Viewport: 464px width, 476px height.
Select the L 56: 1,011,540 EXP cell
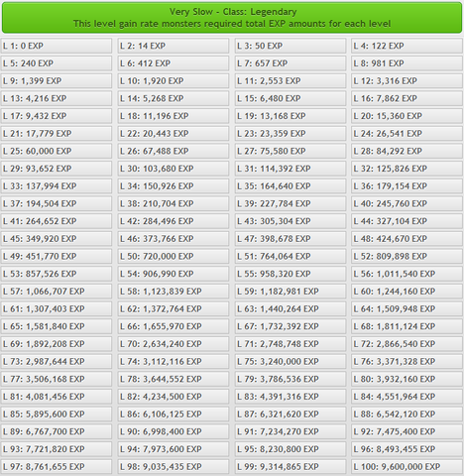pyautogui.click(x=406, y=274)
